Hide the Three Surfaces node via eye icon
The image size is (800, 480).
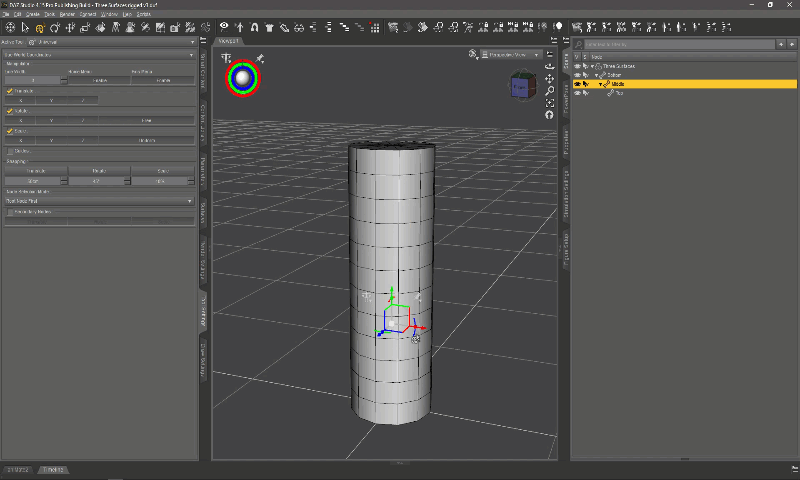[578, 66]
